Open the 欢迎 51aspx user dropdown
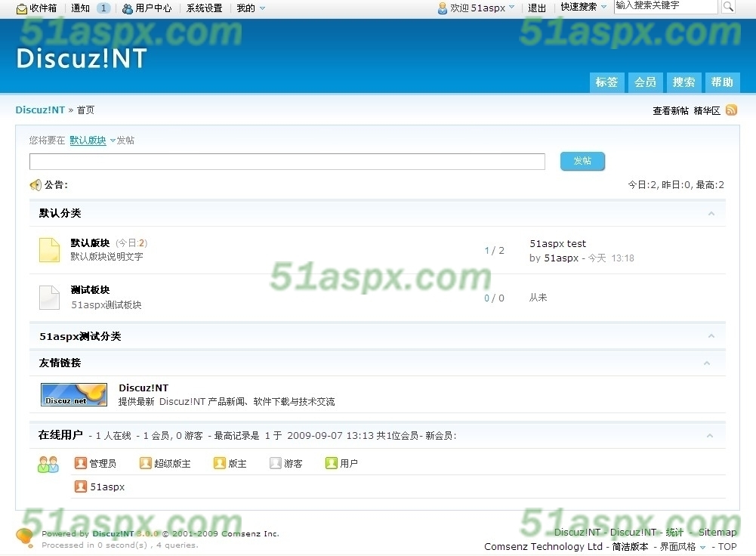 (x=483, y=8)
